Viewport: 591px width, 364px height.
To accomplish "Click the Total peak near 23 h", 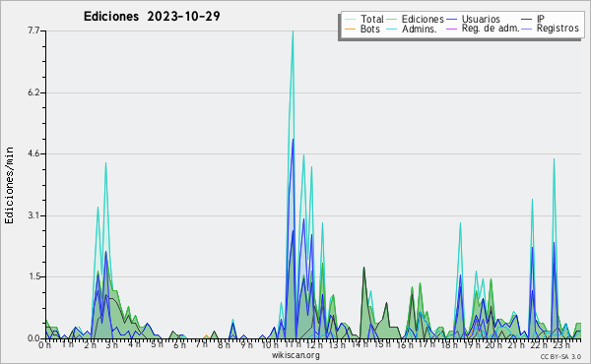I will point(554,159).
